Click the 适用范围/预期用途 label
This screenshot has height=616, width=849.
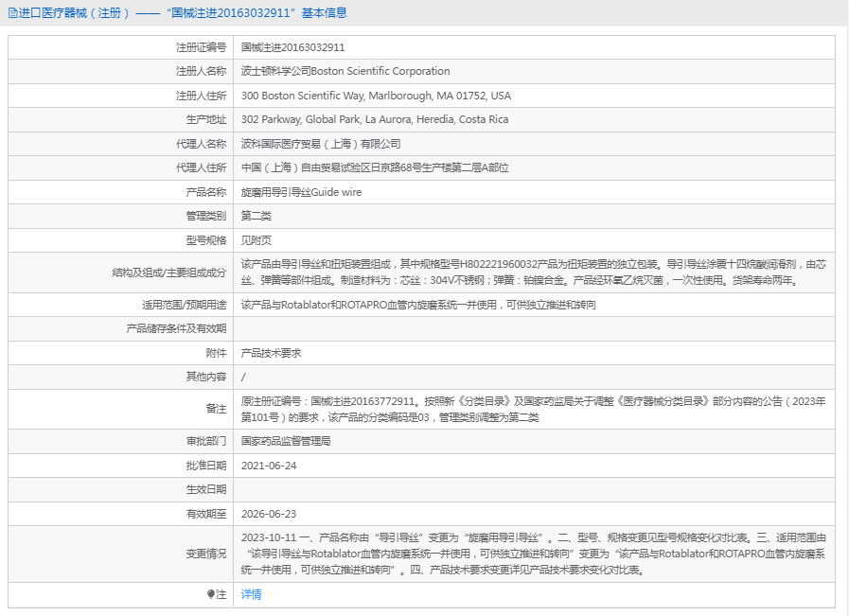tap(185, 305)
